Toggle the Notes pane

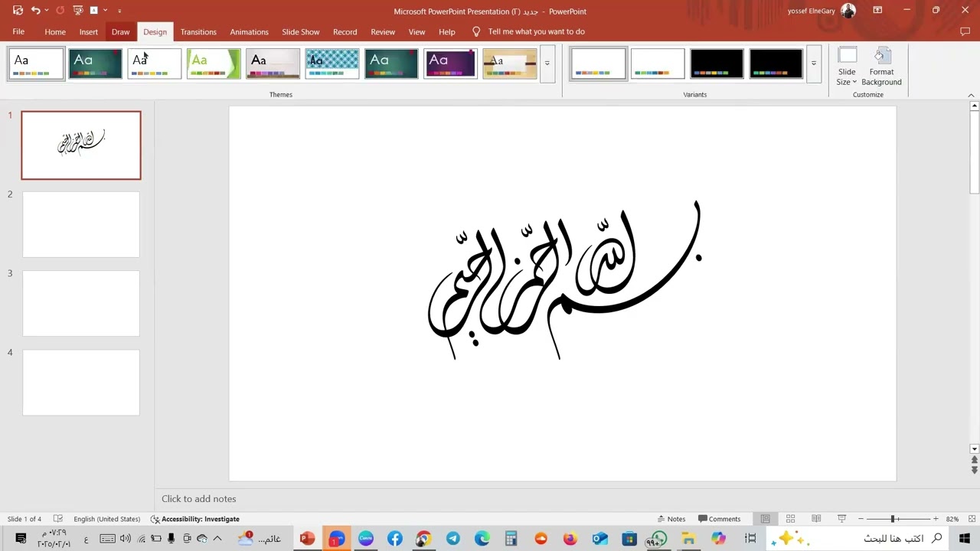tap(671, 519)
